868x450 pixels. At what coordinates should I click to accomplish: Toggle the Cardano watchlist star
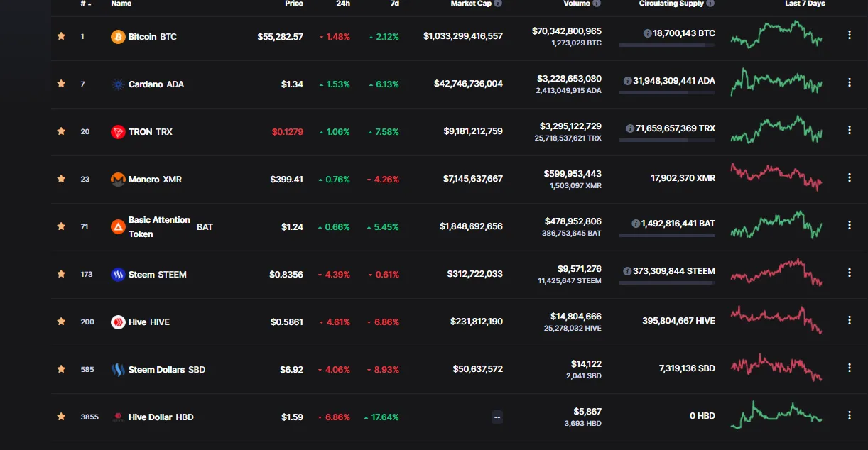pos(61,84)
